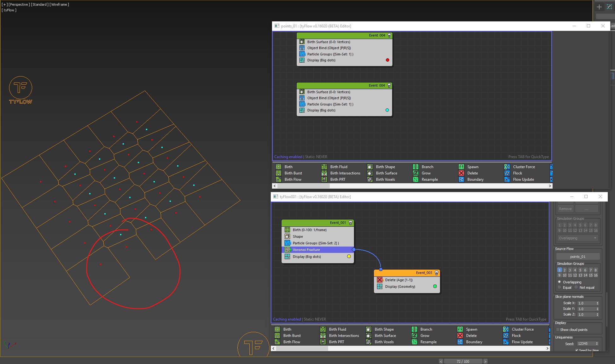Pick Cluster Force icon in tyFlow001 depot
The width and height of the screenshot is (615, 364).
tap(506, 329)
